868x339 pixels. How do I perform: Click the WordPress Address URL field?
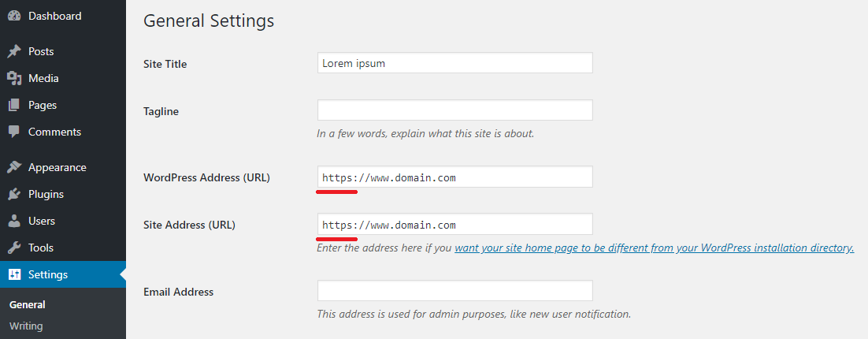click(x=455, y=177)
